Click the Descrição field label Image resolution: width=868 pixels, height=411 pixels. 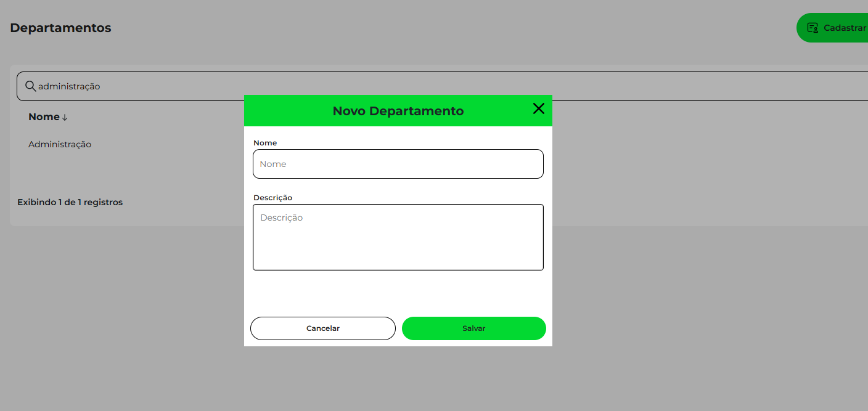272,198
